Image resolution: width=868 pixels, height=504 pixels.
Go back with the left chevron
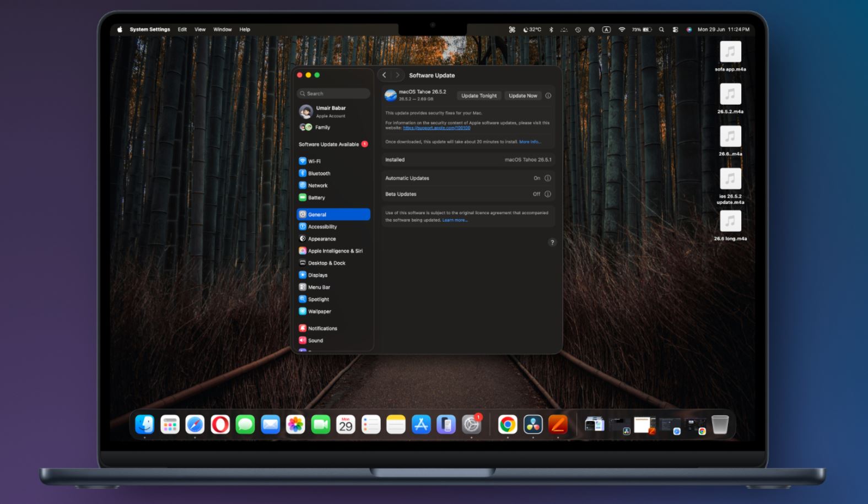384,75
